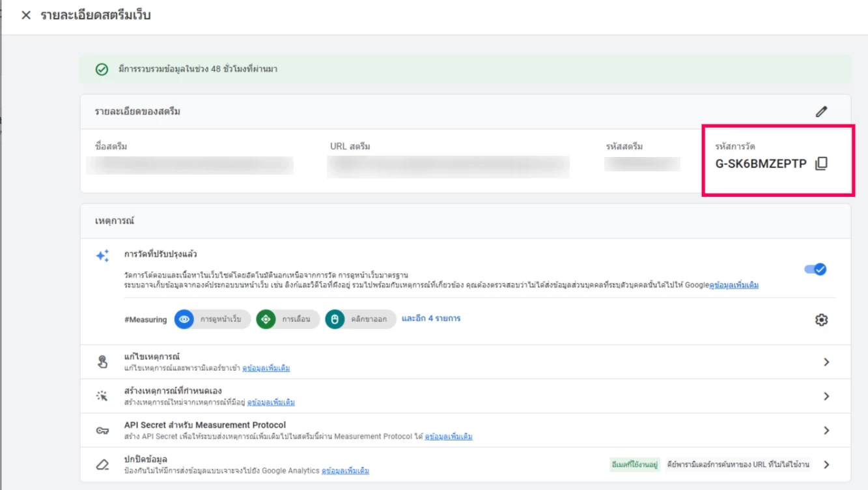Toggle enhanced measurement switch off

815,269
